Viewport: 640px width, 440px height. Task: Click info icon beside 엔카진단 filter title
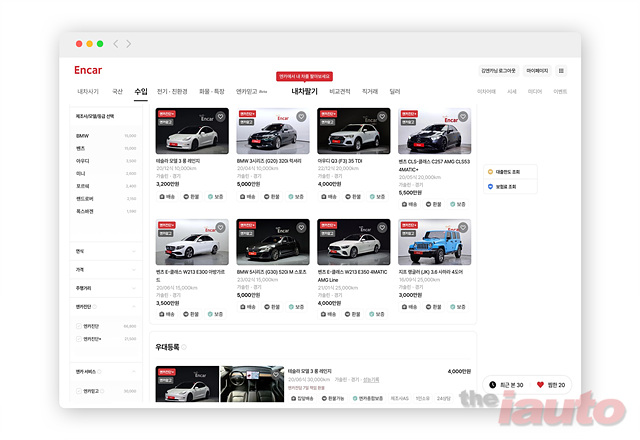coord(95,307)
